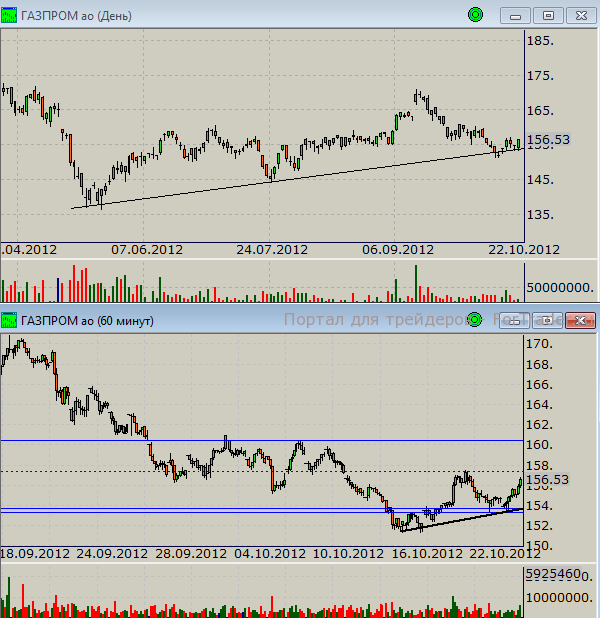Click the 22.10.2012 date on the daily axis
600x618 pixels.
[524, 250]
